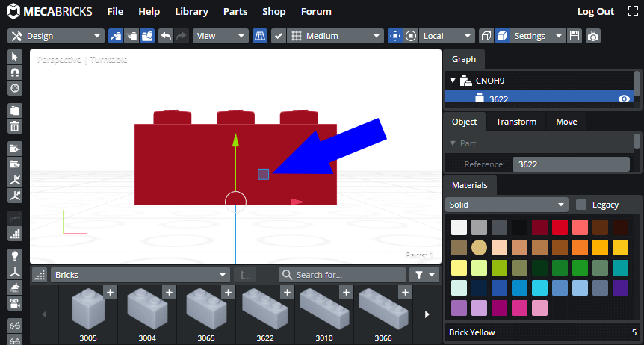The width and height of the screenshot is (644, 345).
Task: Open the Design mode dropdown
Action: [56, 36]
